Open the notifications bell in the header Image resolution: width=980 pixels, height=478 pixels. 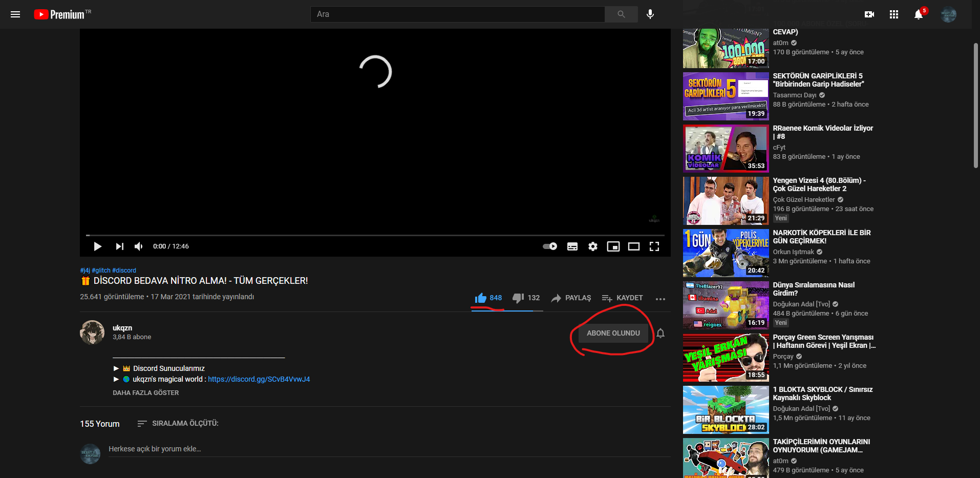(x=919, y=14)
